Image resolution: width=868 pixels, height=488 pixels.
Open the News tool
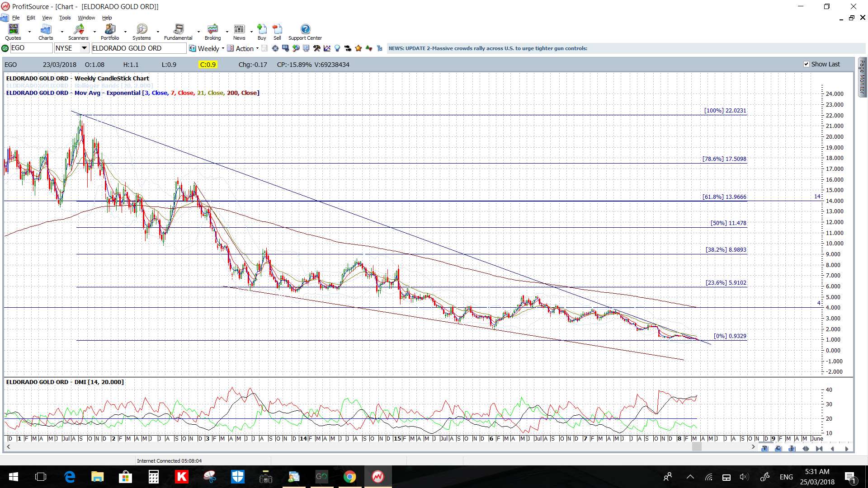tap(239, 32)
